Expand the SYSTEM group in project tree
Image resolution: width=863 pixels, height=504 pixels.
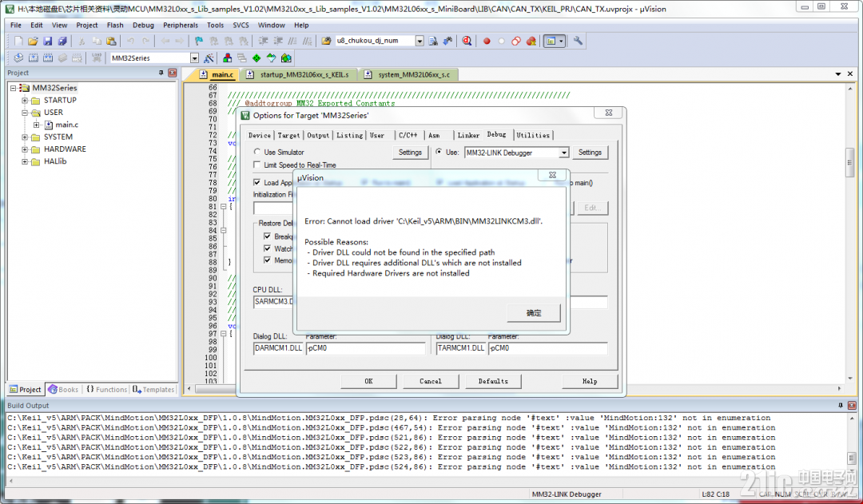[x=25, y=137]
